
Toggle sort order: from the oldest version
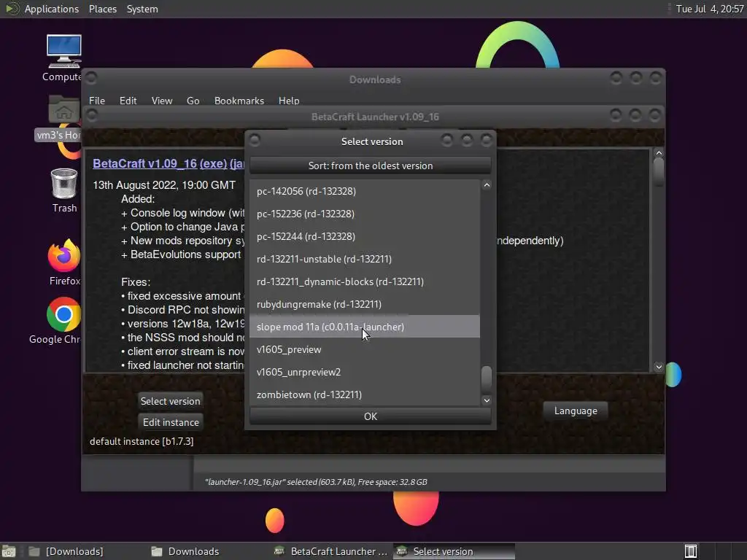pos(370,166)
